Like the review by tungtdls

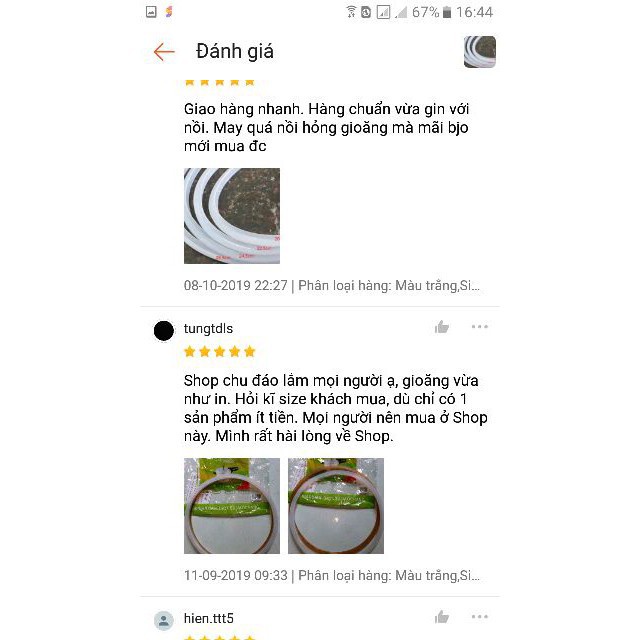(442, 327)
